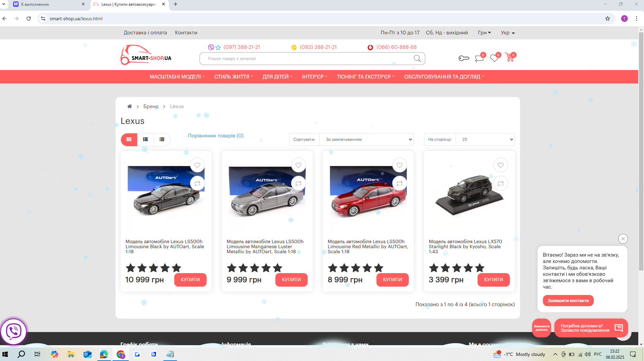
Task: Open Порівняння товарів comparison link
Action: 216,136
